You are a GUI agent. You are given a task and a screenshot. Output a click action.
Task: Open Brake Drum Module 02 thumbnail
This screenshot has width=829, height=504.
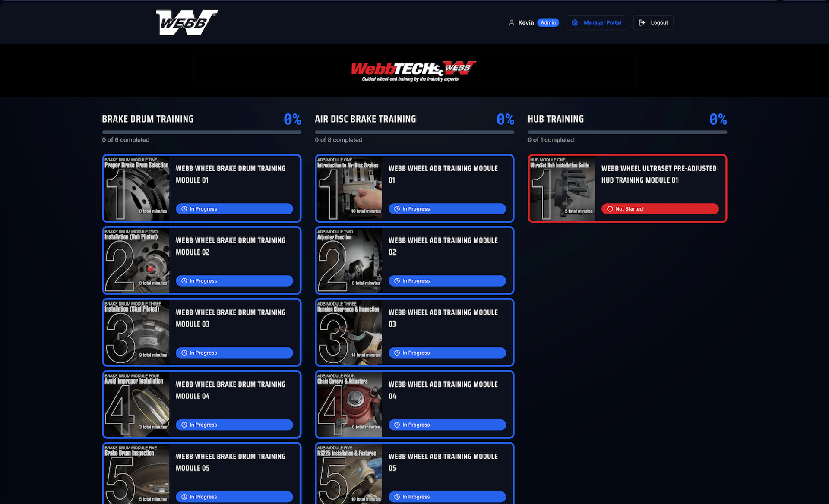pyautogui.click(x=136, y=261)
